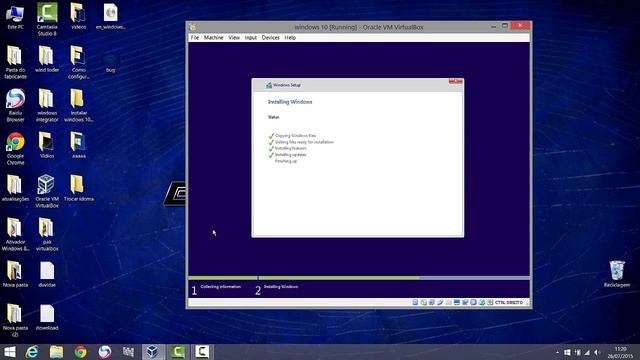640x360 pixels.
Task: Select the download file on desktop
Action: pyautogui.click(x=47, y=317)
